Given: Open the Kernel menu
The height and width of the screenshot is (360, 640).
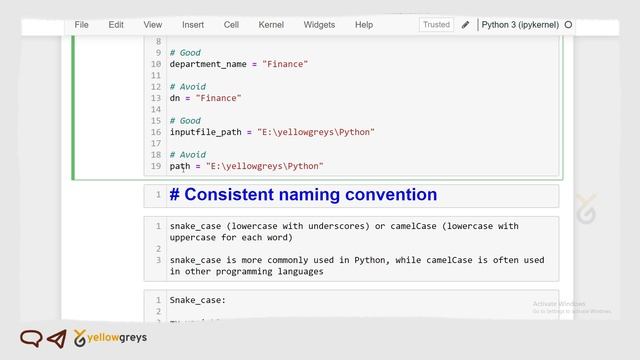Looking at the screenshot, I should coord(271,25).
